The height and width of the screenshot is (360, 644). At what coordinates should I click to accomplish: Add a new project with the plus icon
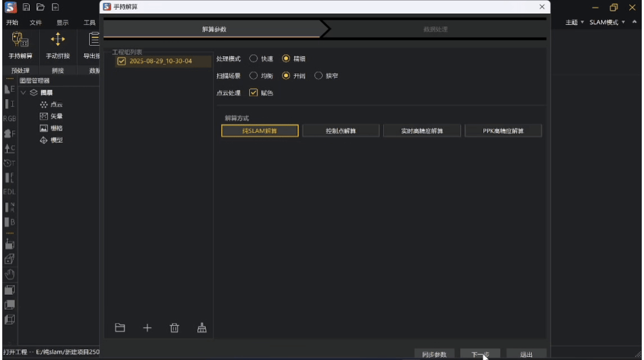(x=147, y=328)
